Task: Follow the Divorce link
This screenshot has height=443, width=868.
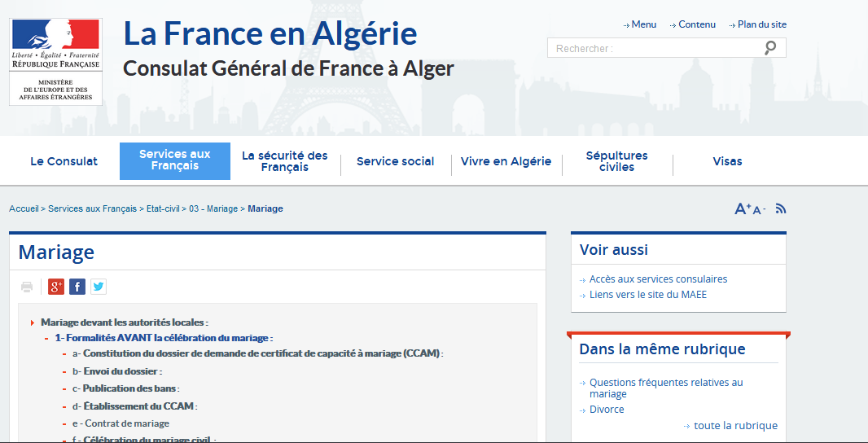Action: coord(607,410)
